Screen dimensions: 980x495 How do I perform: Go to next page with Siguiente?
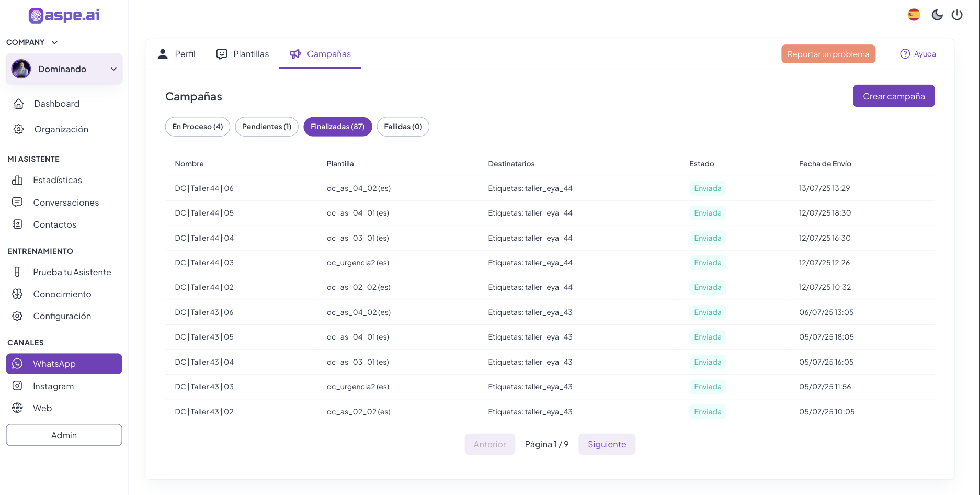607,444
